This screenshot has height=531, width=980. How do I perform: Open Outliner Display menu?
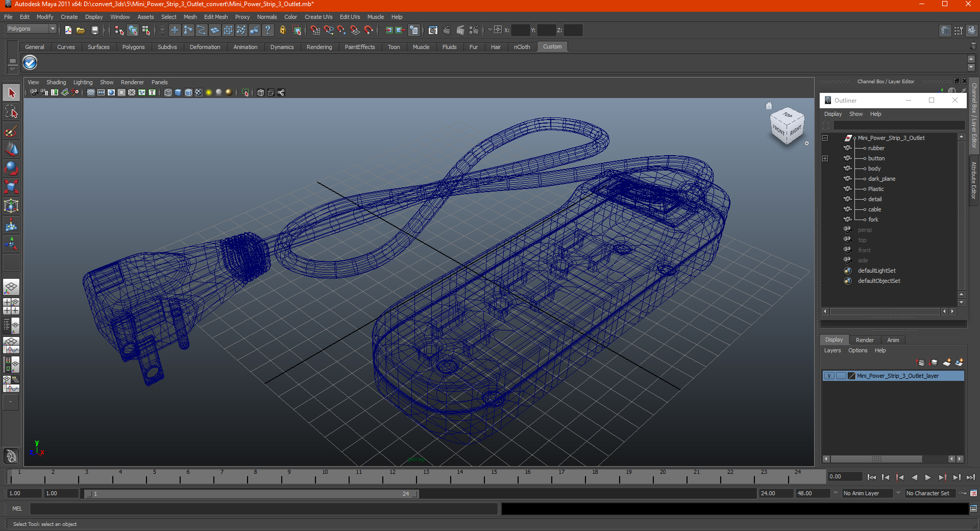click(833, 114)
